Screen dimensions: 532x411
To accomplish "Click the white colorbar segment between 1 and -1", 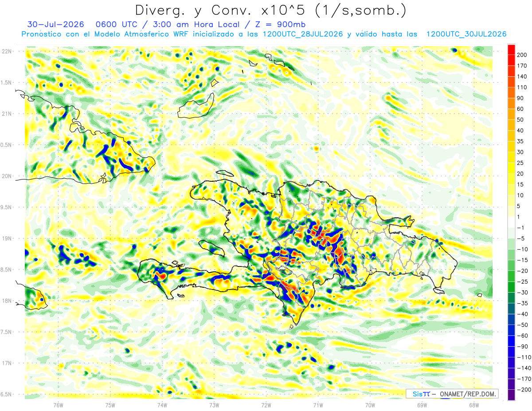I will (511, 222).
